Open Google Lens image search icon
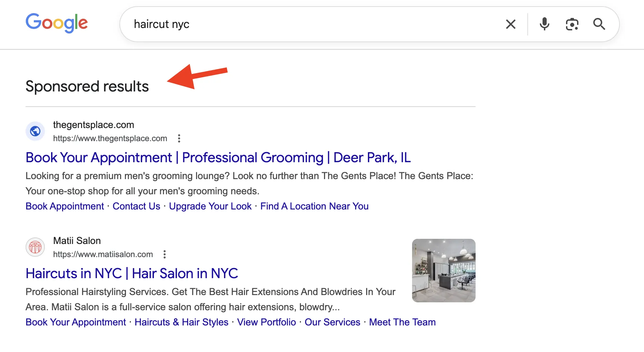 pos(572,24)
